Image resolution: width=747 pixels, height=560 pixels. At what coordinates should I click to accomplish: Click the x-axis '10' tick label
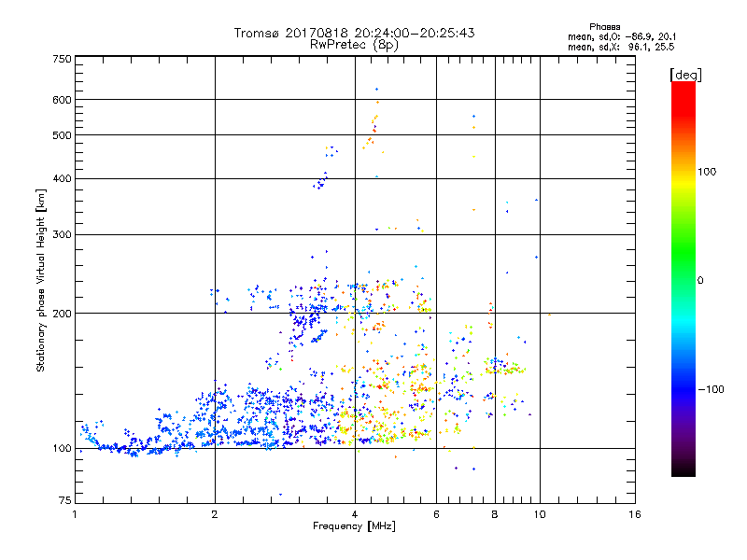540,514
